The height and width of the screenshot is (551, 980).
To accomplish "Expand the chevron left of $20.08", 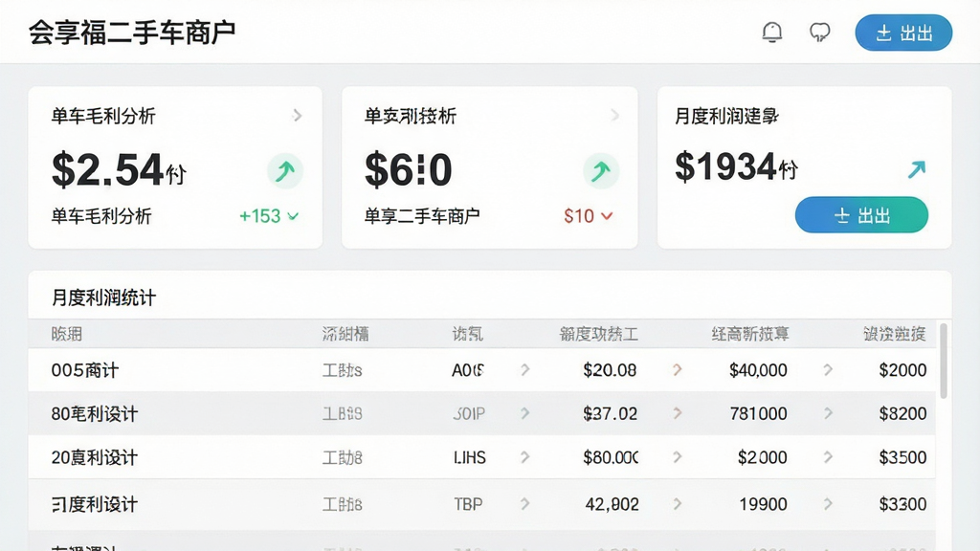I will click(525, 370).
